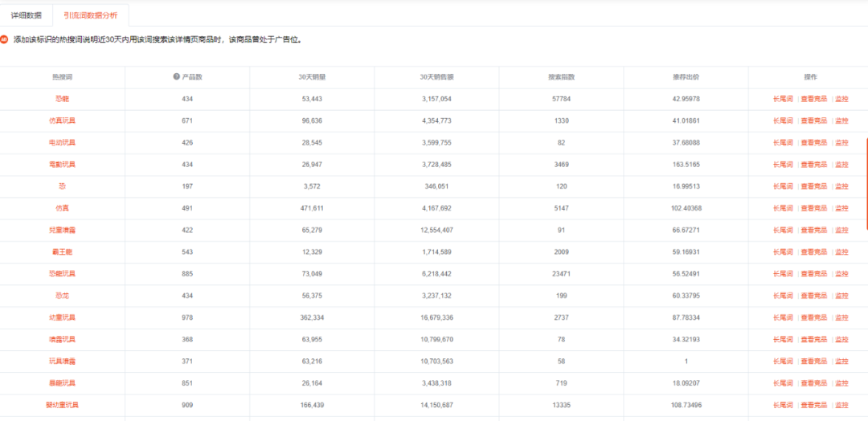The image size is (868, 421).
Task: Open the 嬰幼童玩具 keyword link
Action: tap(62, 405)
